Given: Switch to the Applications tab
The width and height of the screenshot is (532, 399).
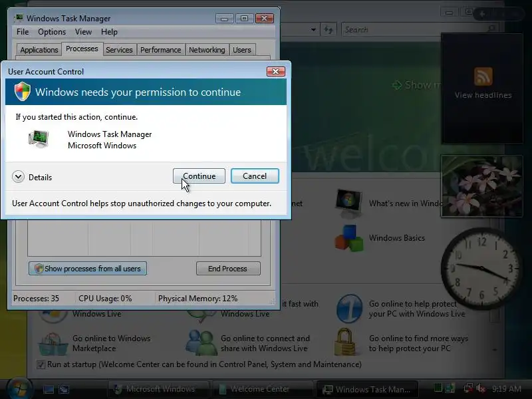Looking at the screenshot, I should [x=39, y=50].
